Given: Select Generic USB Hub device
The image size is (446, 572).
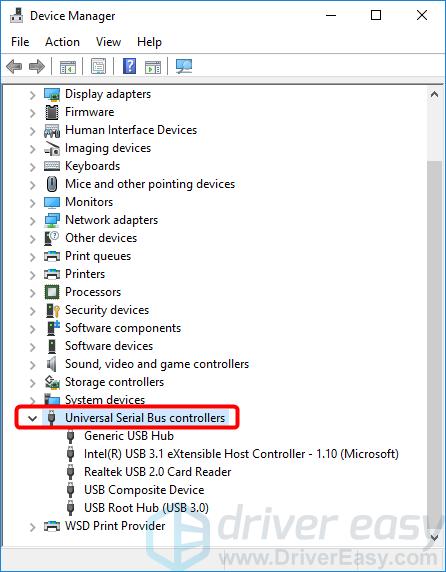Looking at the screenshot, I should click(129, 436).
